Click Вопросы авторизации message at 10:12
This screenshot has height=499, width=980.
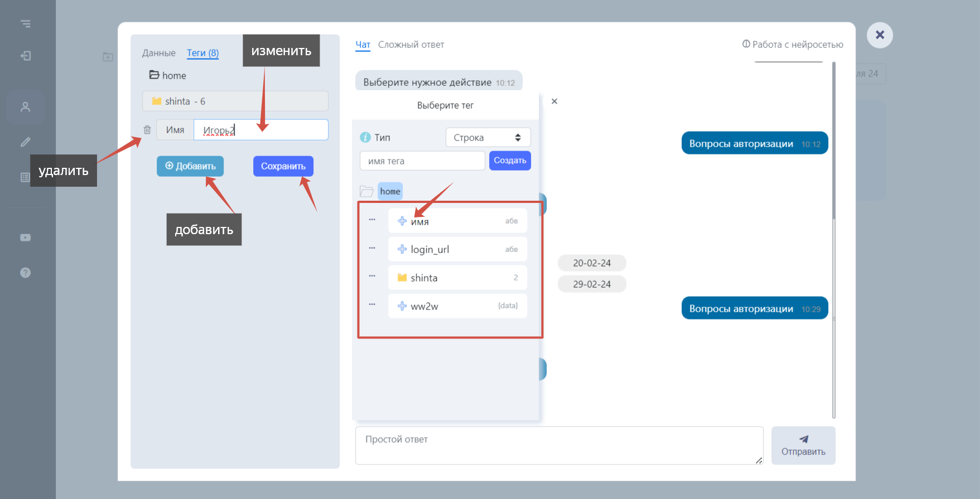[755, 143]
